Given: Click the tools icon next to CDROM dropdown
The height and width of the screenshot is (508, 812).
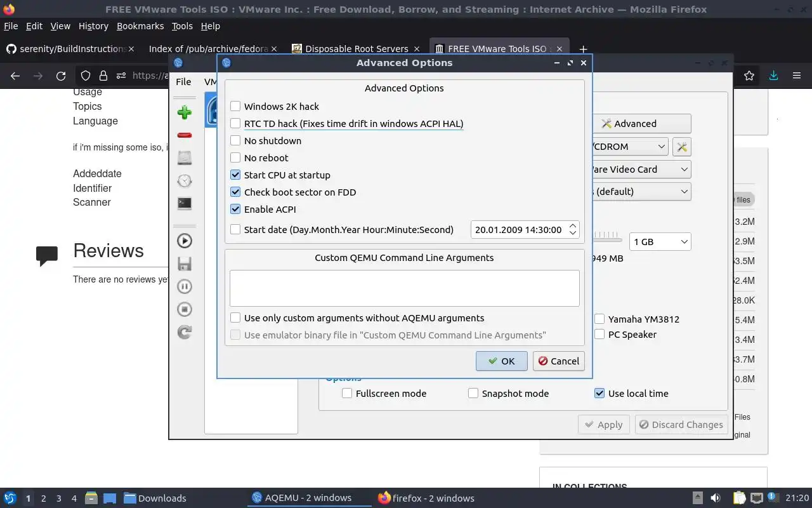Looking at the screenshot, I should (682, 147).
